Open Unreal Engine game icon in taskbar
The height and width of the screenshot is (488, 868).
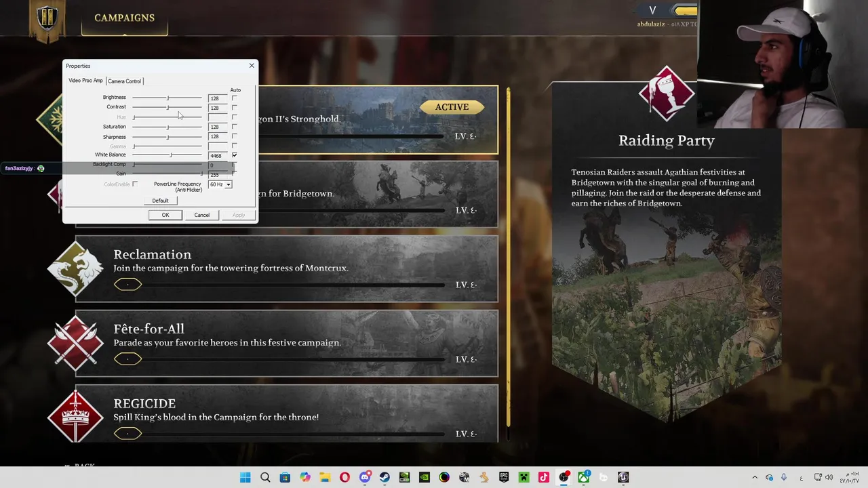point(623,477)
